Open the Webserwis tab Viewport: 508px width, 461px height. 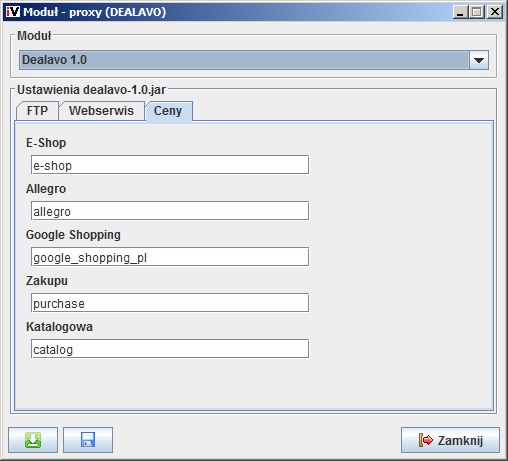pyautogui.click(x=101, y=111)
